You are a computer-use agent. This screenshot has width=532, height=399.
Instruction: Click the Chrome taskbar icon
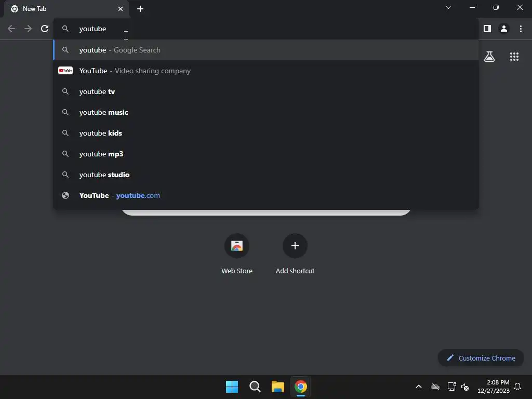click(301, 387)
